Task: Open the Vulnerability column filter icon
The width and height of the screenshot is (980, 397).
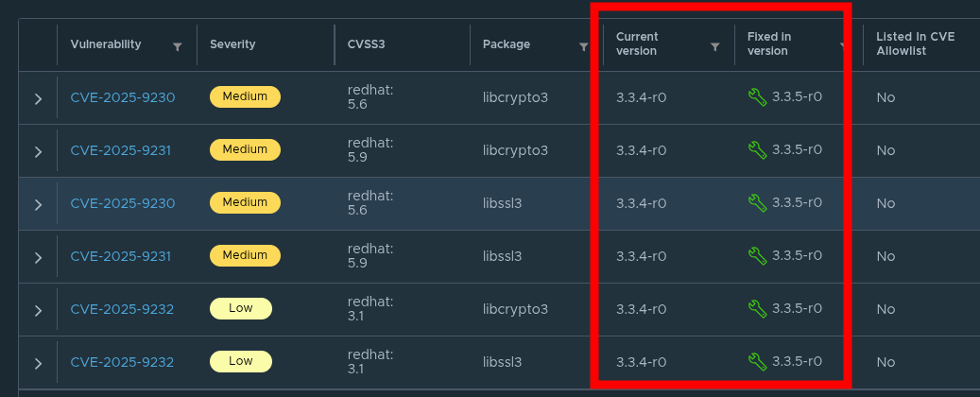Action: tap(178, 47)
